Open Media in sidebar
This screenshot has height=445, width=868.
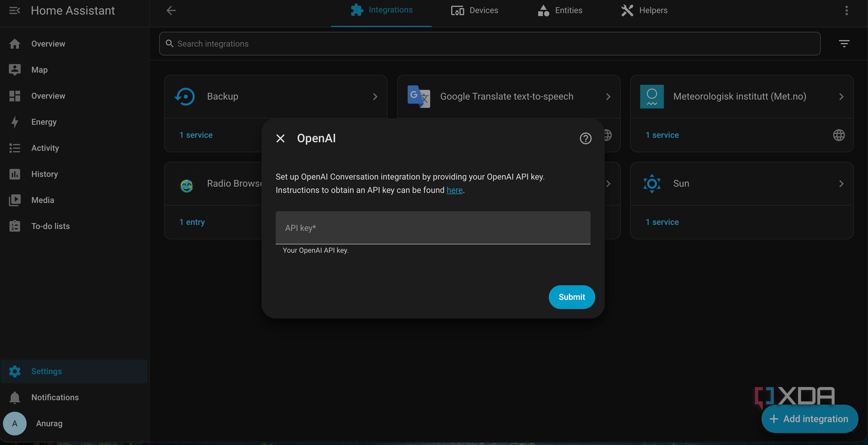[75, 200]
